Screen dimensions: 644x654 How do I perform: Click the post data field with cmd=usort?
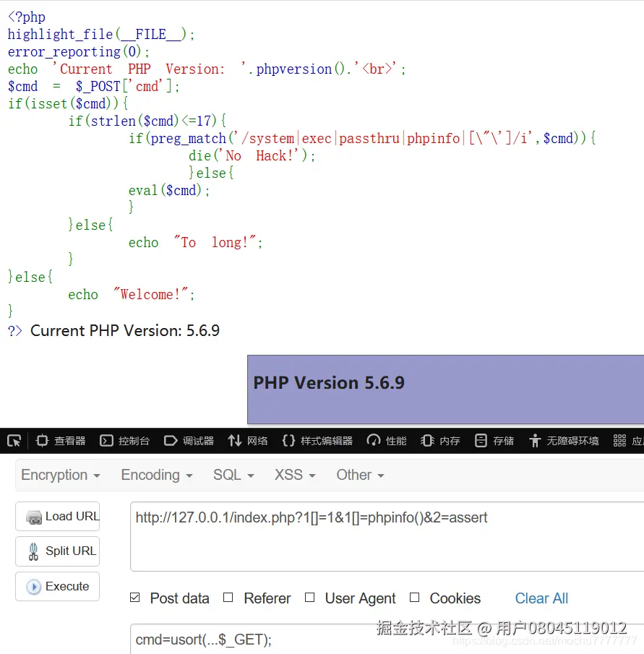pyautogui.click(x=387, y=640)
